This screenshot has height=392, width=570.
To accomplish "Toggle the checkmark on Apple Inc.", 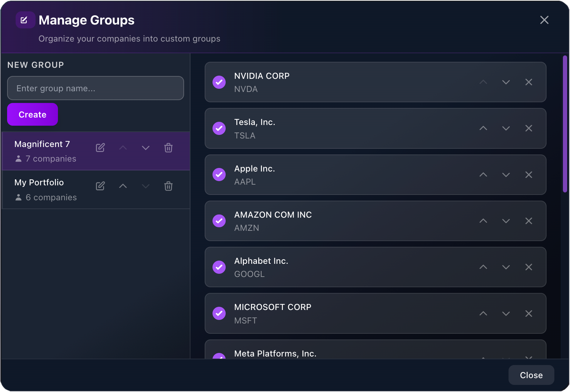I will tap(219, 174).
